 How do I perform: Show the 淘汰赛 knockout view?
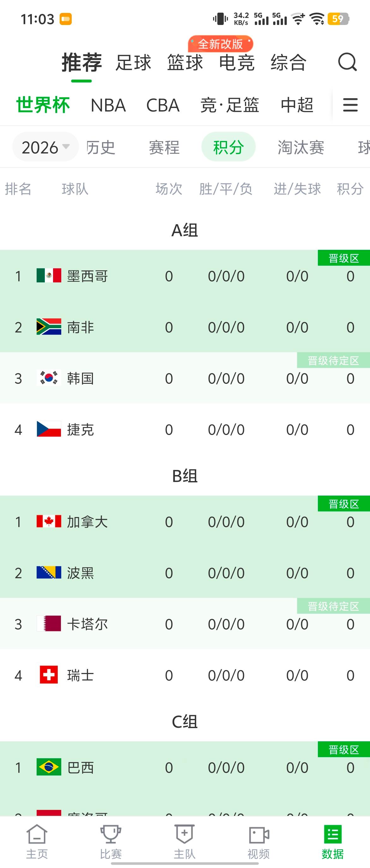pos(301,147)
